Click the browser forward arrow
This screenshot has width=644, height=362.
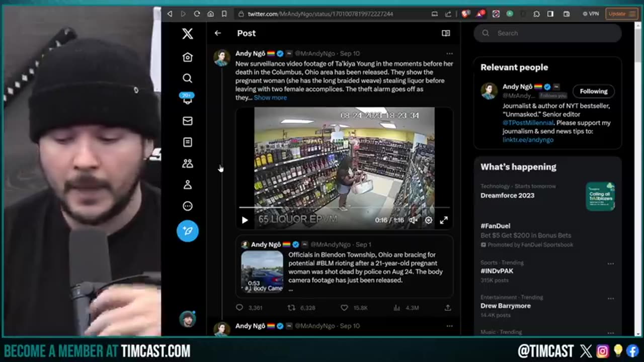click(183, 14)
